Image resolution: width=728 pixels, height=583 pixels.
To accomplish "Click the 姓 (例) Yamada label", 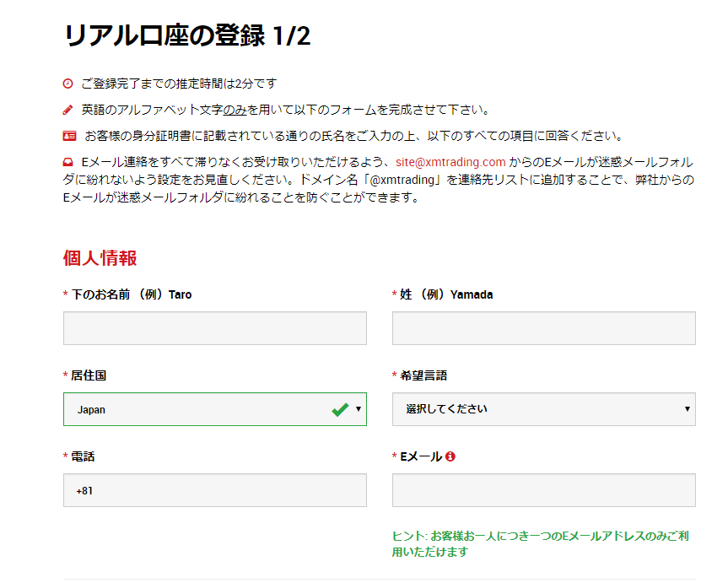I will click(x=446, y=294).
